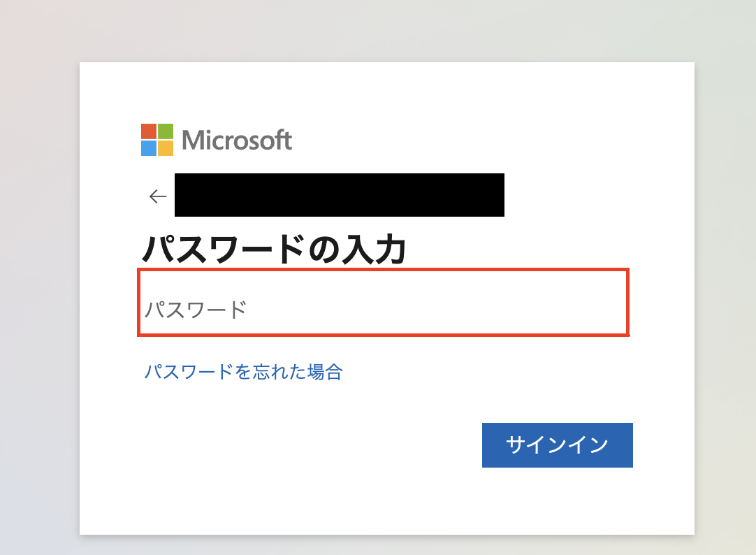Click the Microsoft wordmark text
Image resolution: width=756 pixels, height=555 pixels.
[237, 139]
